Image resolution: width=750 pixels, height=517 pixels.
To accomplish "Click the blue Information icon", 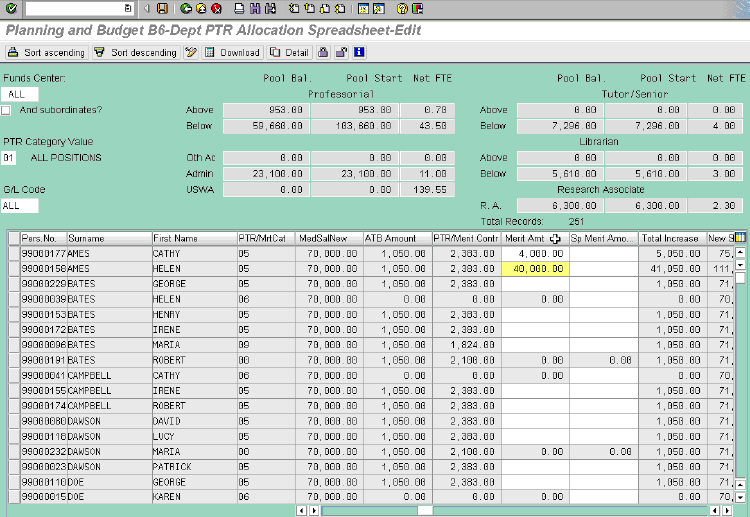I will click(359, 52).
